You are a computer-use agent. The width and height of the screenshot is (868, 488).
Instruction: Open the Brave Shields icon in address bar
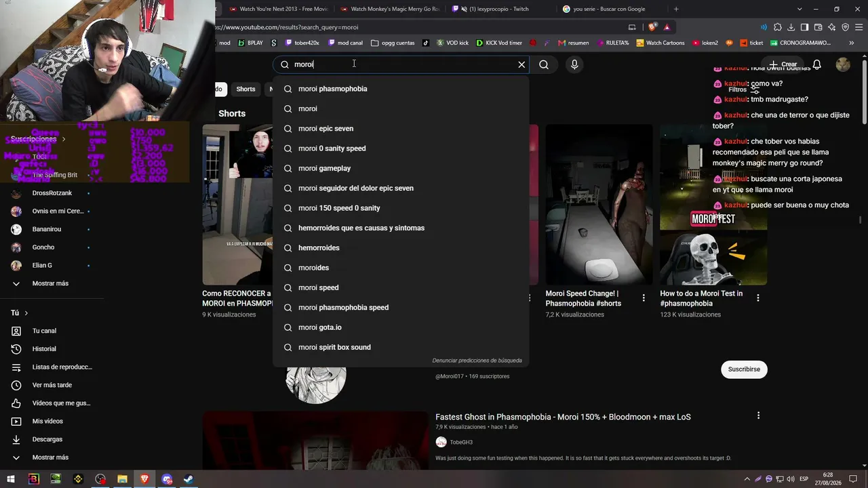(x=652, y=27)
